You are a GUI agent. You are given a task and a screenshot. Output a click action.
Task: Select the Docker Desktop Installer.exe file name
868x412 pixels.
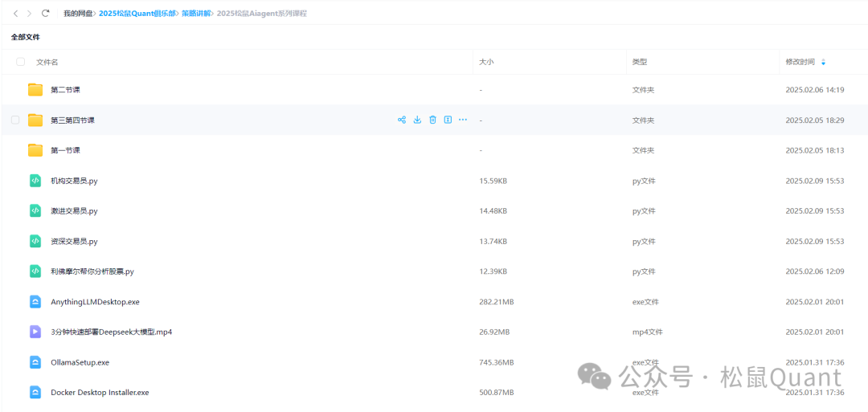100,393
